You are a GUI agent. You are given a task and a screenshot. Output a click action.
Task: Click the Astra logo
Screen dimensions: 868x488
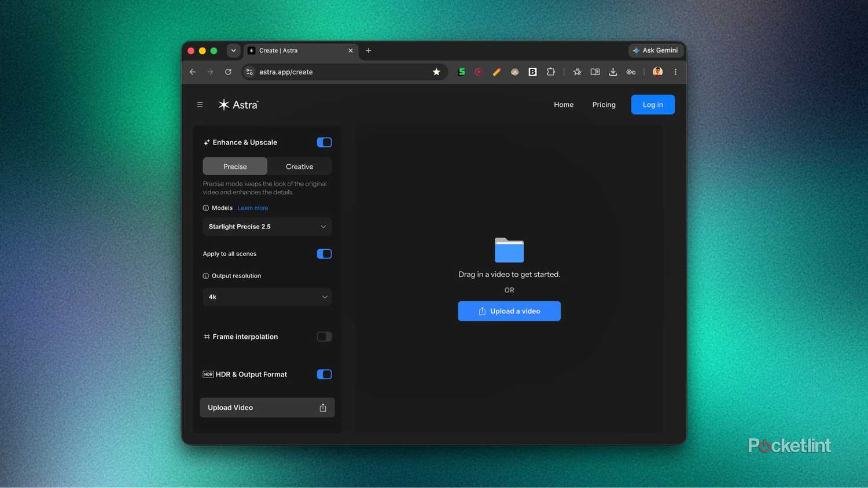click(238, 105)
